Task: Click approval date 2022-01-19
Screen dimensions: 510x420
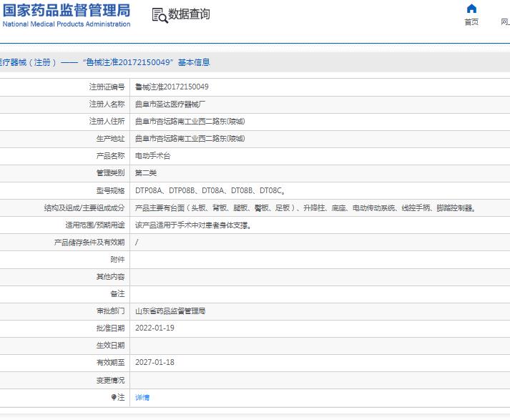Action: [x=155, y=328]
